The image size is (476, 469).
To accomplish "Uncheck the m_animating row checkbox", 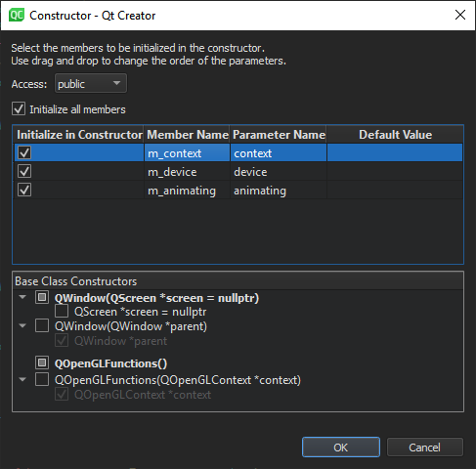I will [24, 190].
